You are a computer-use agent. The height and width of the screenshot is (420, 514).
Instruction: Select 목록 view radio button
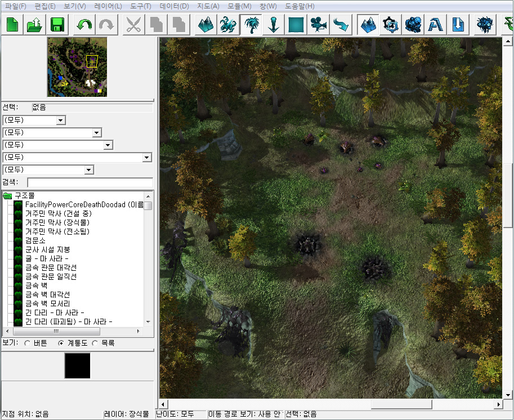[95, 343]
